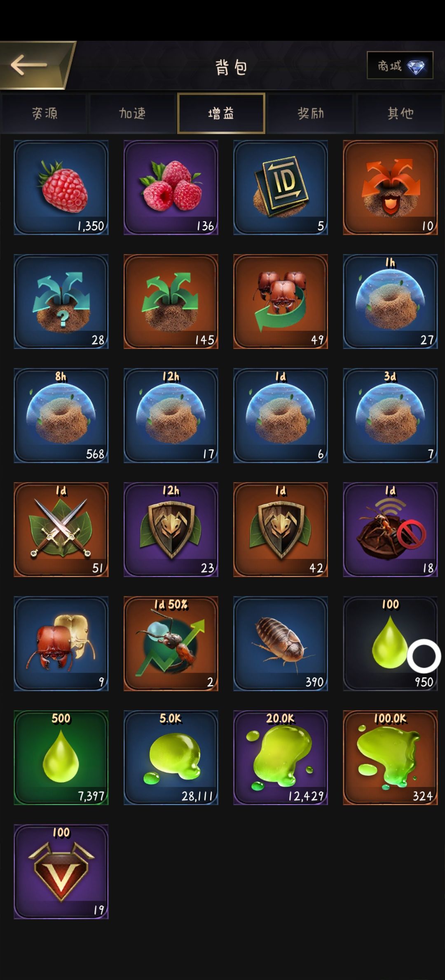Select the 3d anthill shield item
The image size is (445, 980).
pyautogui.click(x=390, y=415)
